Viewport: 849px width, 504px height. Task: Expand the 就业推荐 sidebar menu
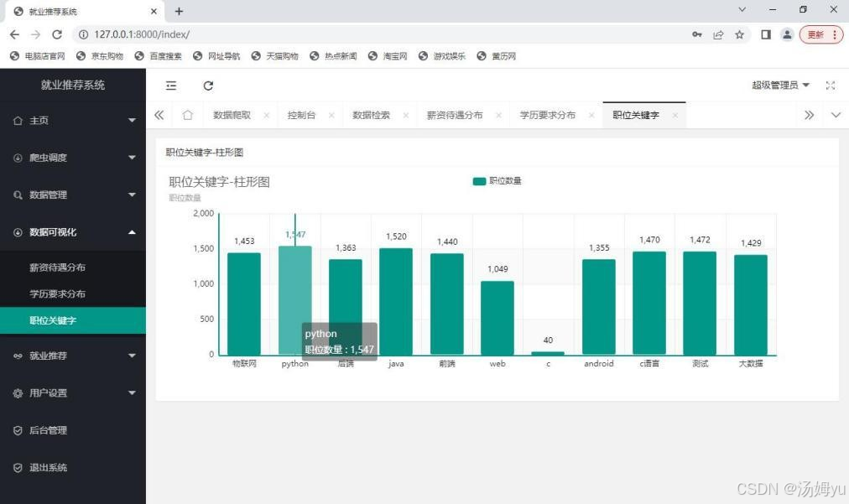73,356
